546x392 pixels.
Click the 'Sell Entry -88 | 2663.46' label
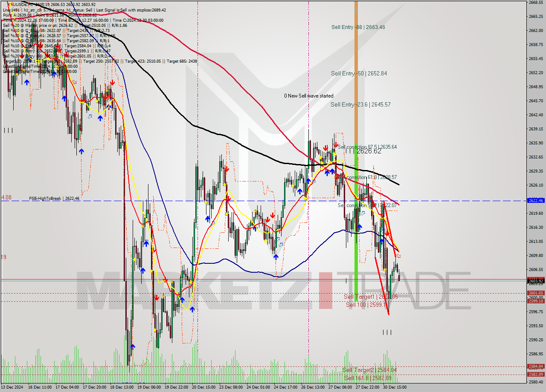(x=358, y=27)
